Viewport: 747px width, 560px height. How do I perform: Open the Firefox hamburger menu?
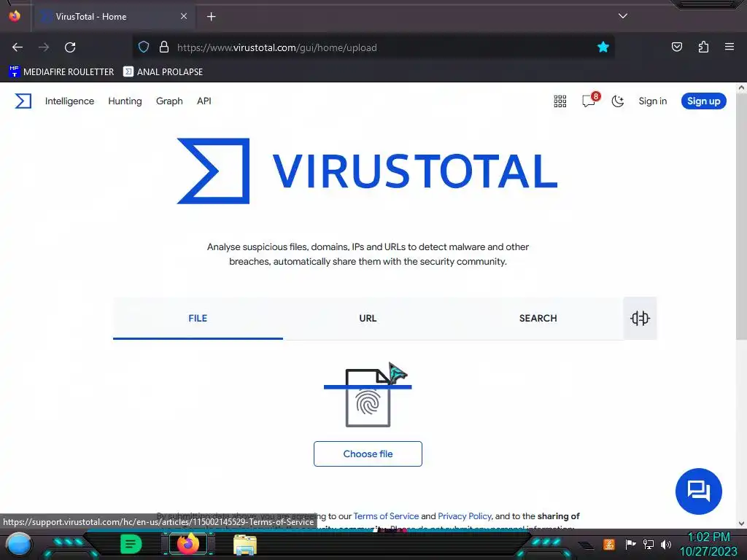click(x=729, y=47)
